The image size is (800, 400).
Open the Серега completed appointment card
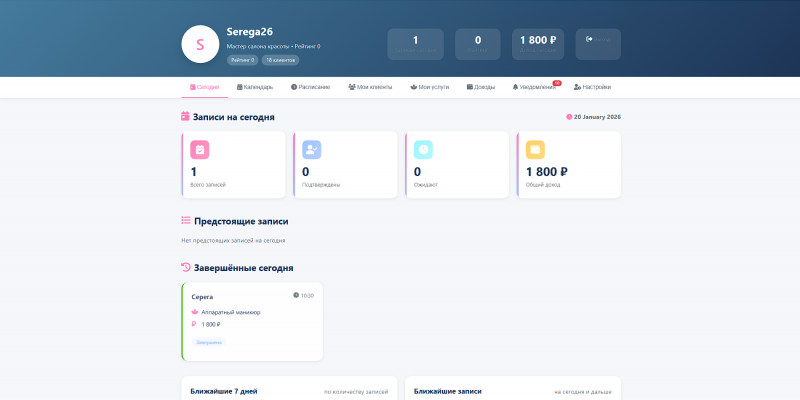[x=252, y=322]
